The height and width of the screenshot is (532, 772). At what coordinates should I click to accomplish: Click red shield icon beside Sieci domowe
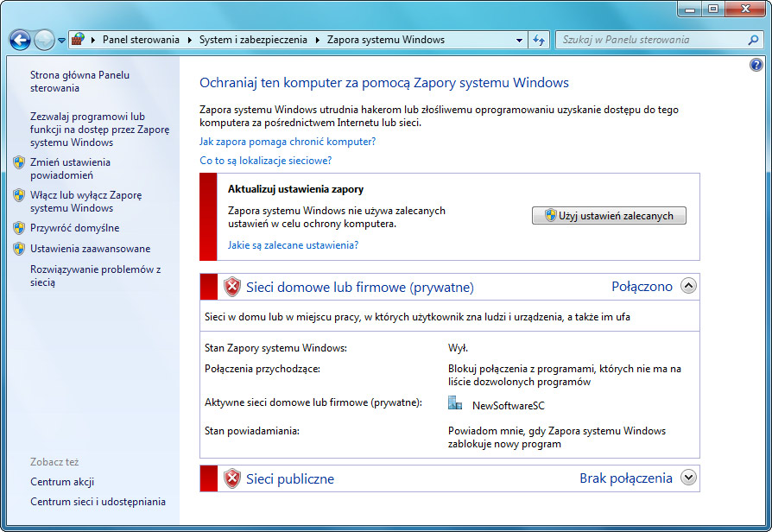[x=232, y=288]
